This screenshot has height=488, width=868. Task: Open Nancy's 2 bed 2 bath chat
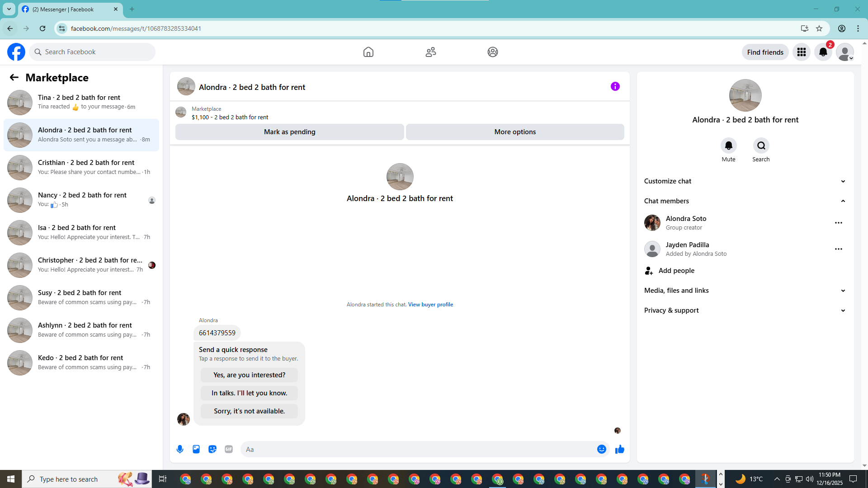click(x=81, y=200)
